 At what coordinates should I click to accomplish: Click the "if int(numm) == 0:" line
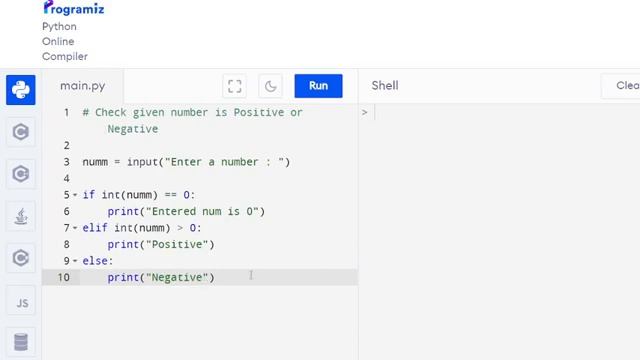click(x=139, y=195)
